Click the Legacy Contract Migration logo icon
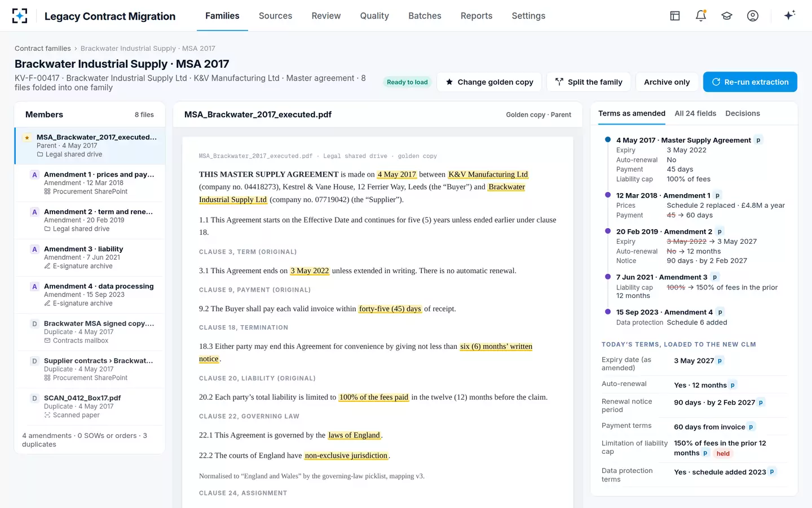This screenshot has height=508, width=812. coord(20,16)
